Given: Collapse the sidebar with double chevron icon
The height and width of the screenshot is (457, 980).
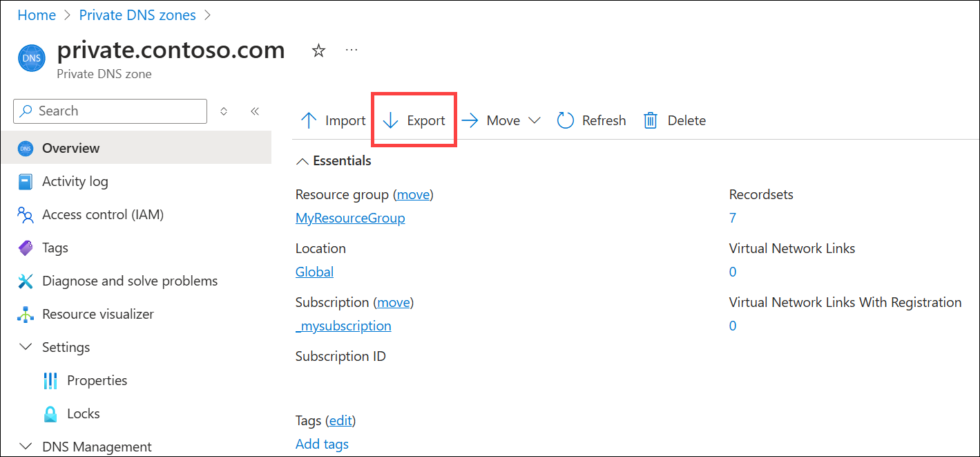Looking at the screenshot, I should tap(254, 111).
